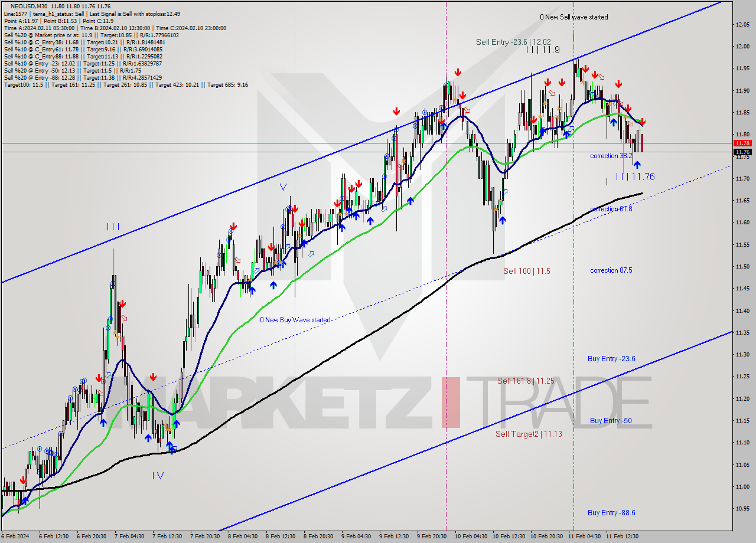The height and width of the screenshot is (543, 756).
Task: Click the '11 Feb 12:30' time axis label
Action: tap(621, 537)
